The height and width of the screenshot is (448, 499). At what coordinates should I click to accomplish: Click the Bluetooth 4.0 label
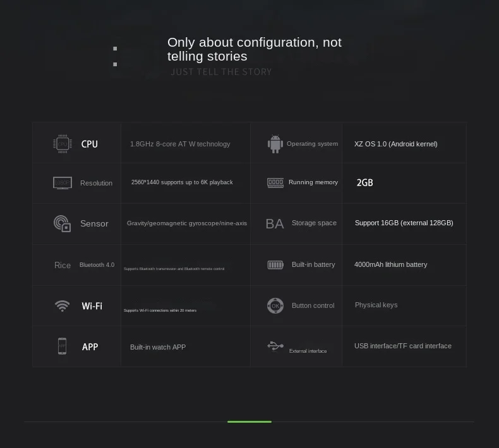[x=97, y=265]
